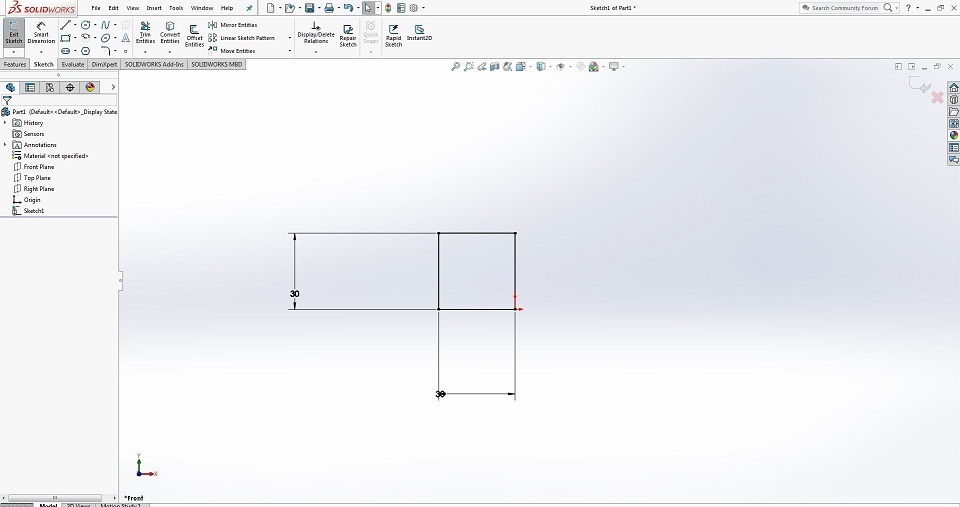This screenshot has height=507, width=960.
Task: Click the Rebuild traffic light icon
Action: [388, 8]
